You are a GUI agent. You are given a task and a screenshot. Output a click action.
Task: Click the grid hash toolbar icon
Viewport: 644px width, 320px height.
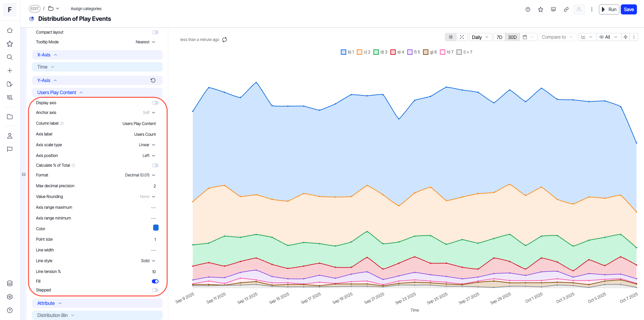click(451, 37)
